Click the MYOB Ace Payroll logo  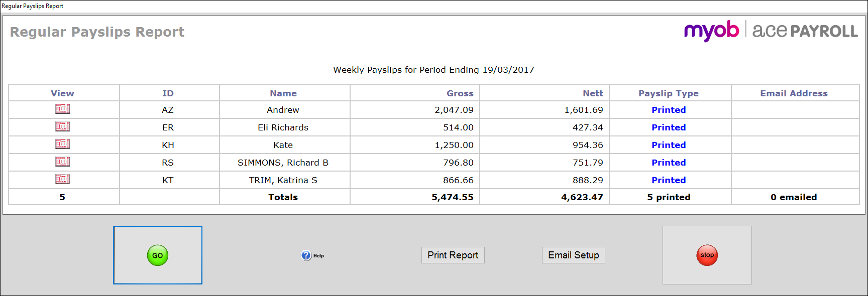click(x=771, y=31)
